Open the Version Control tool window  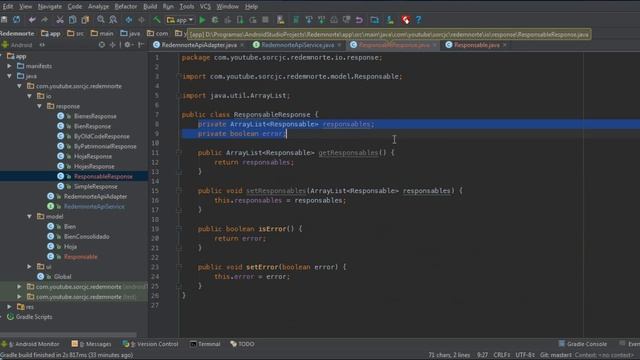pos(150,344)
